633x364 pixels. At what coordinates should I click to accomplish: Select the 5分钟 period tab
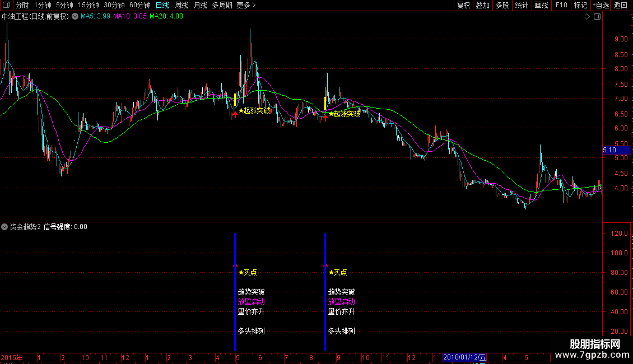coord(64,5)
